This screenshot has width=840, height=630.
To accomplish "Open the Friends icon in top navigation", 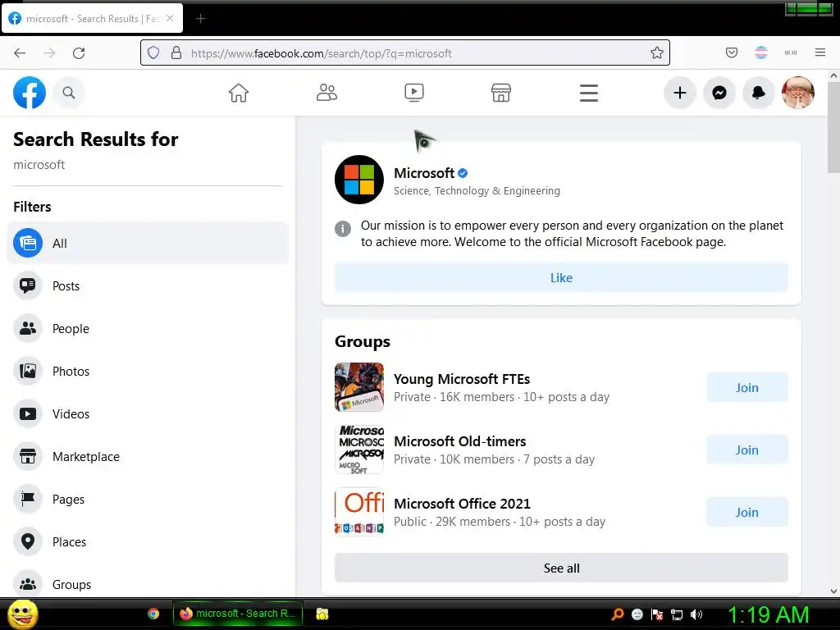I will point(326,93).
